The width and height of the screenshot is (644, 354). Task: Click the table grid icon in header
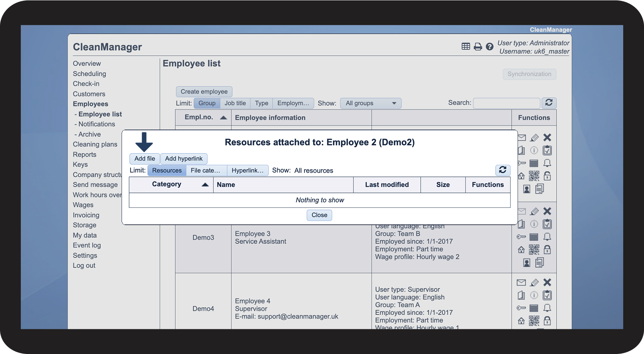tap(466, 46)
